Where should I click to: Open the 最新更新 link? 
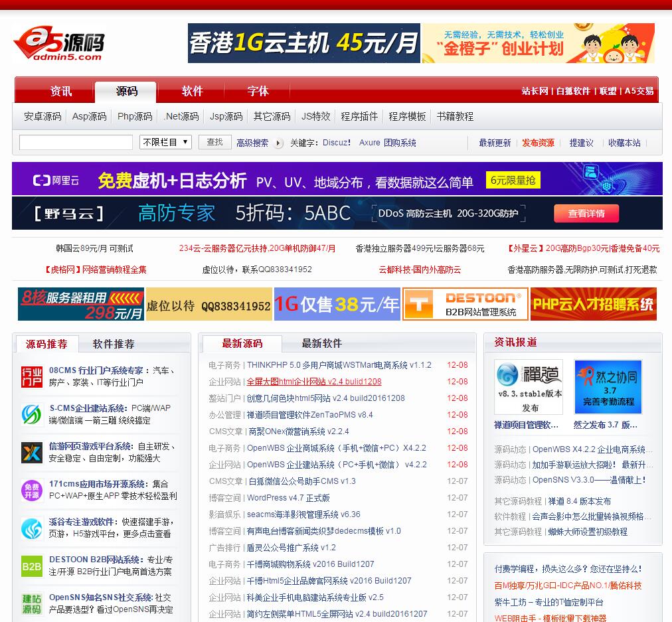(495, 143)
